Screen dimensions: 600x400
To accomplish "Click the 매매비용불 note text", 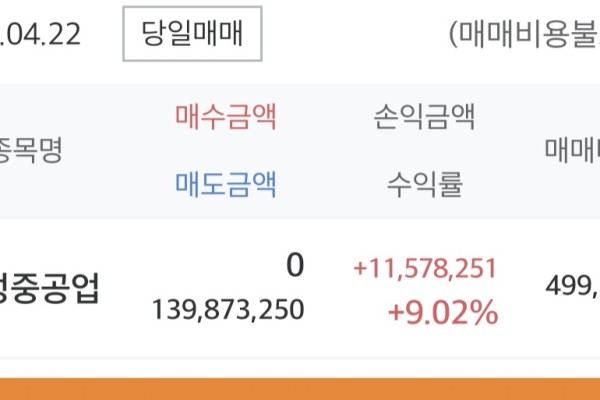I will (523, 35).
